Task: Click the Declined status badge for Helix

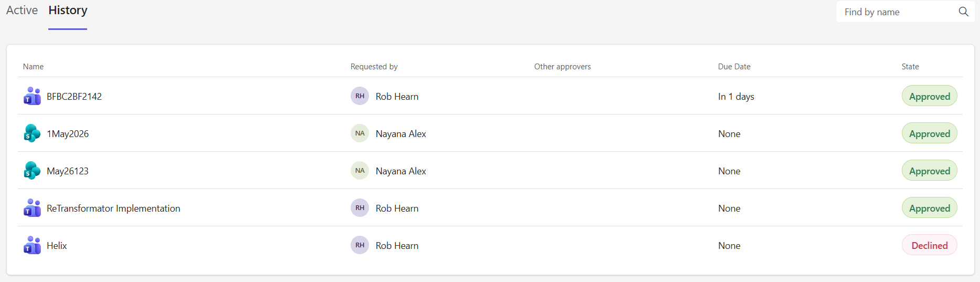Action: [929, 245]
